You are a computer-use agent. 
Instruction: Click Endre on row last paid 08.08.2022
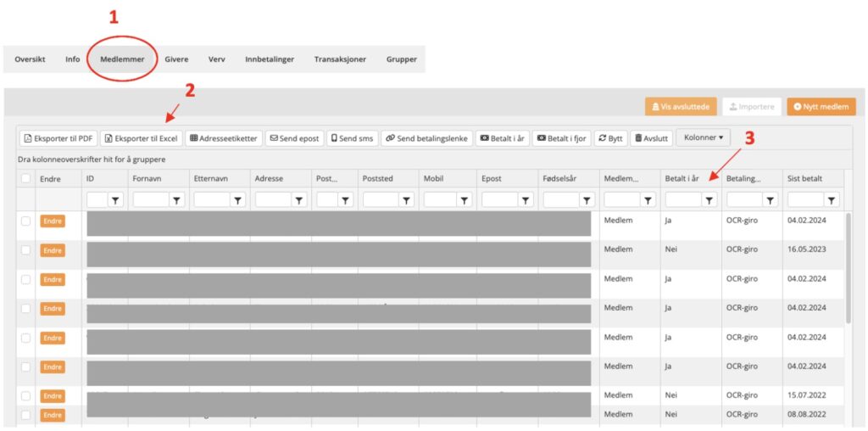coord(53,415)
